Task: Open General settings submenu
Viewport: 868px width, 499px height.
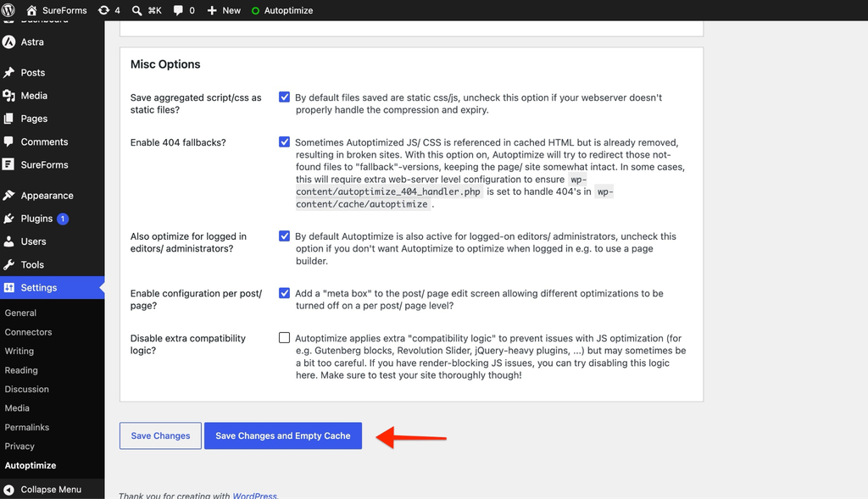Action: 20,313
